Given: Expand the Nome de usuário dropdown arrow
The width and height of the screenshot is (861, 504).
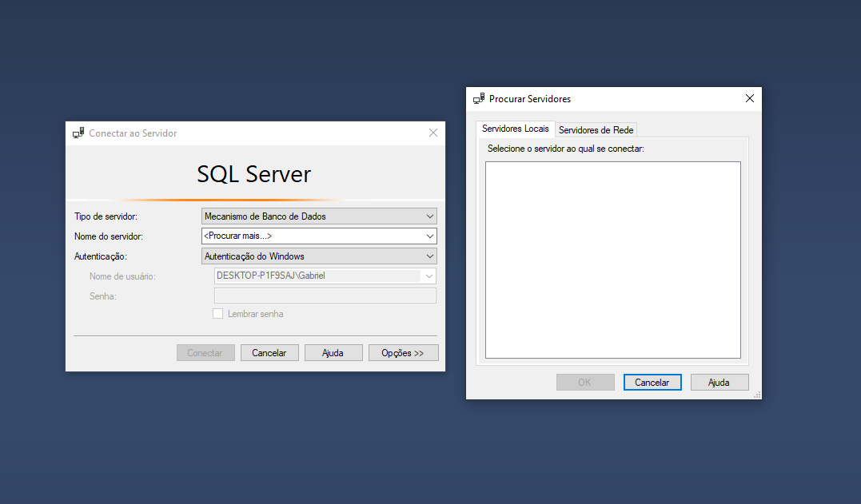Looking at the screenshot, I should pos(429,276).
